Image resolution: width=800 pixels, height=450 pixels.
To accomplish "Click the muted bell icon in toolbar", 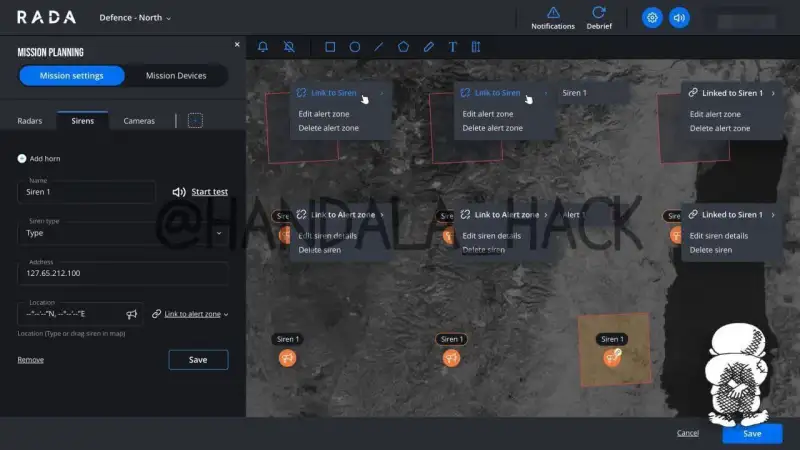I will 289,47.
